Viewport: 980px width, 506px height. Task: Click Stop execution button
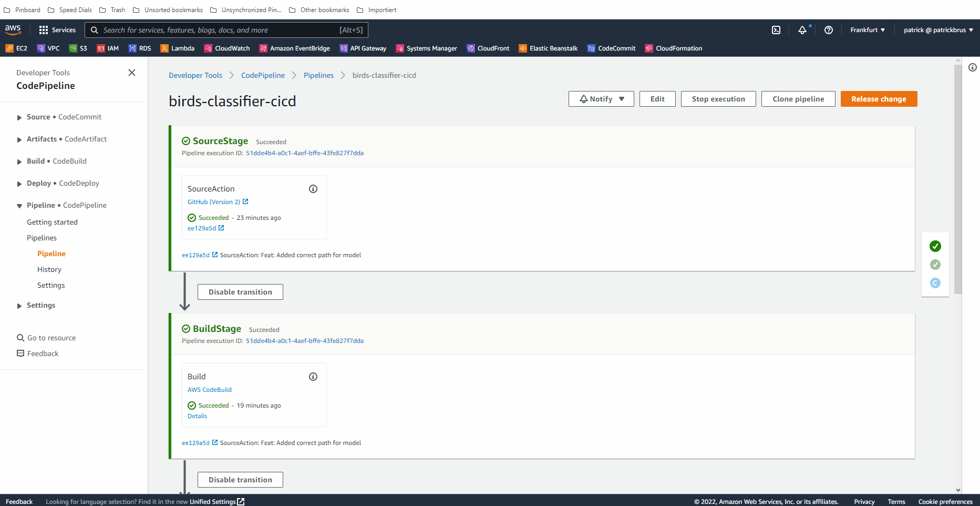pyautogui.click(x=718, y=99)
